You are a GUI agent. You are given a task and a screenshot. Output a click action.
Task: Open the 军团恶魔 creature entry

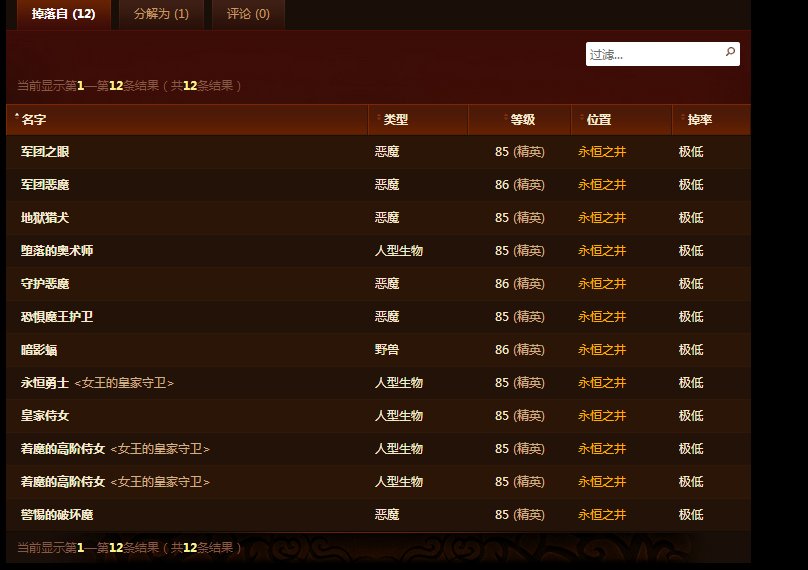(x=45, y=185)
